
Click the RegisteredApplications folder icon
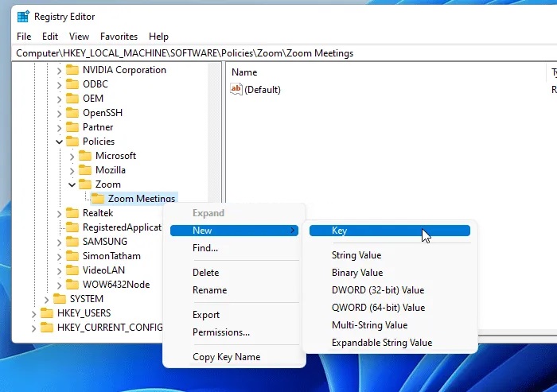coord(72,227)
